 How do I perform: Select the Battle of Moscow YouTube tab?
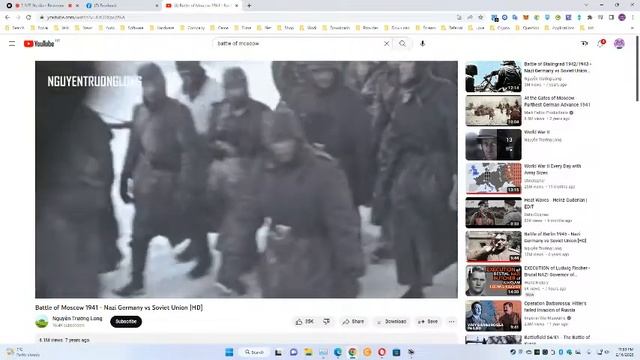(x=202, y=5)
